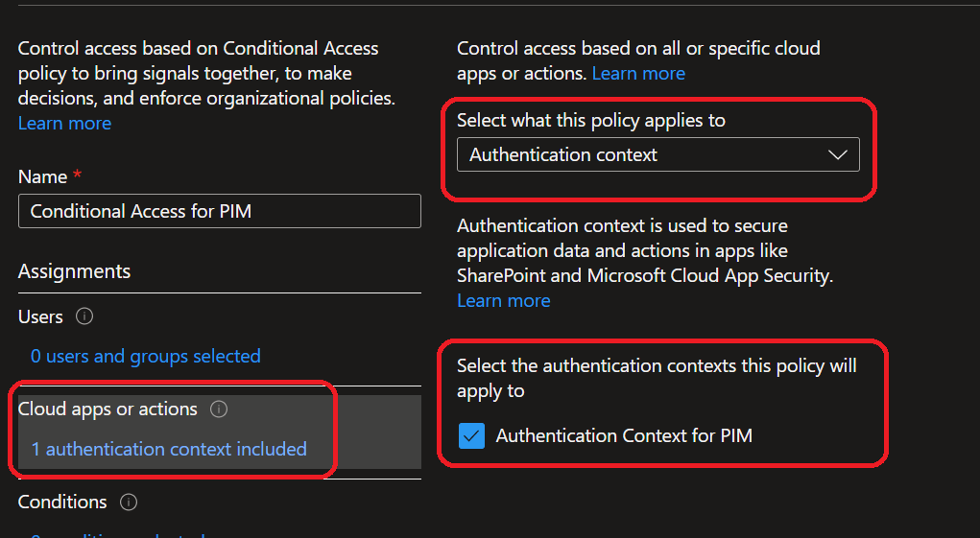The image size is (980, 538).
Task: Open the 1 authentication context included link
Action: click(169, 449)
